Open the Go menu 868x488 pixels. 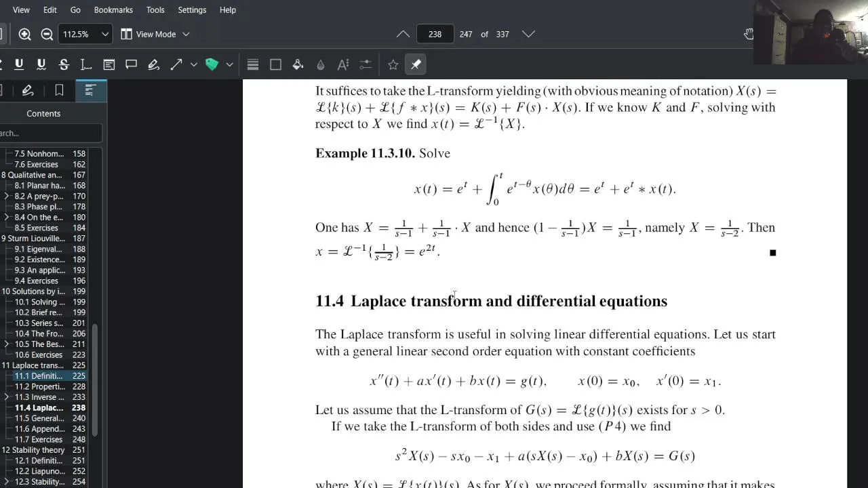tap(75, 10)
